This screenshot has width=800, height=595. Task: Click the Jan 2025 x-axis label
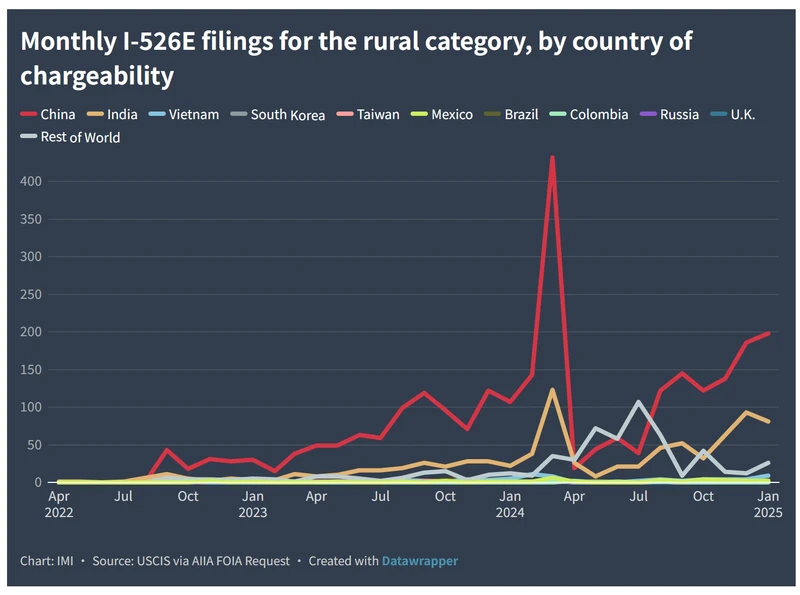(768, 504)
